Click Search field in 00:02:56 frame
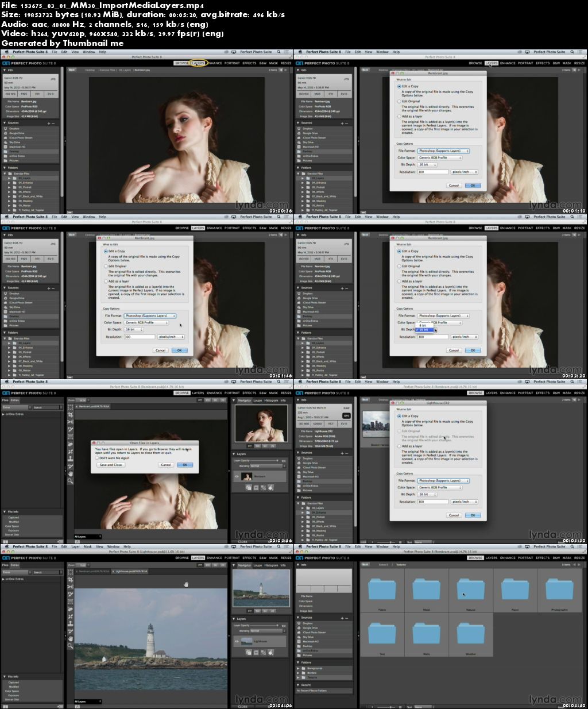 coord(46,407)
